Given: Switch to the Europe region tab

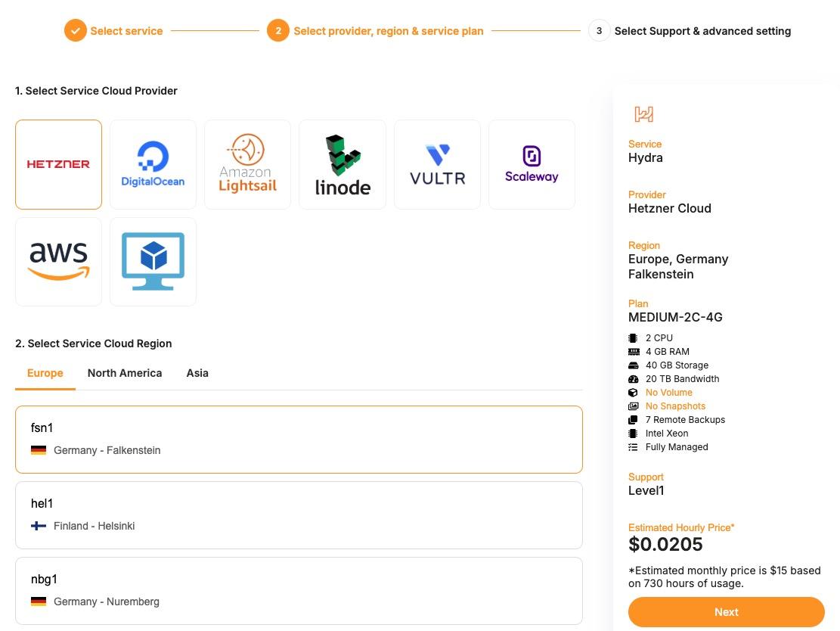Looking at the screenshot, I should pyautogui.click(x=45, y=373).
